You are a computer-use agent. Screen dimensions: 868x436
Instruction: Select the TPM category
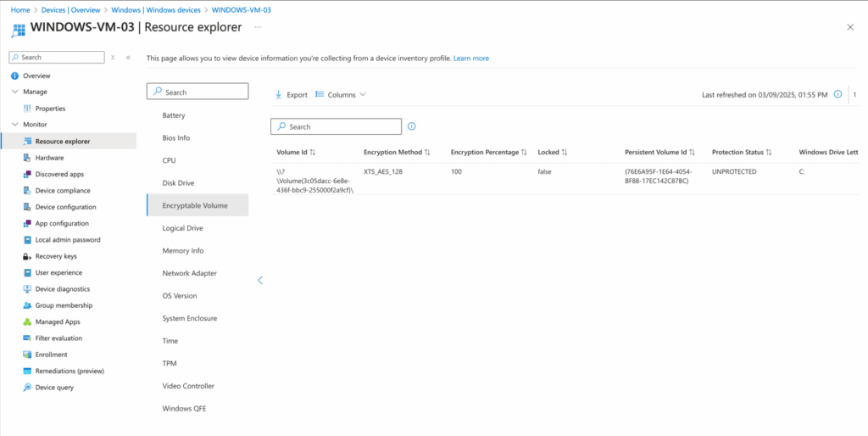pos(170,363)
